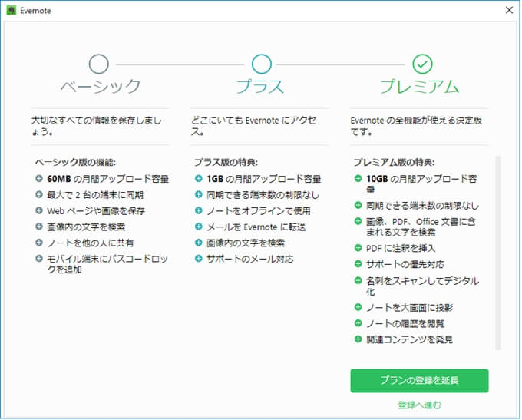The image size is (522, 420).
Task: Click plus icon beside ノートをオフラインで使用
Action: 198,210
